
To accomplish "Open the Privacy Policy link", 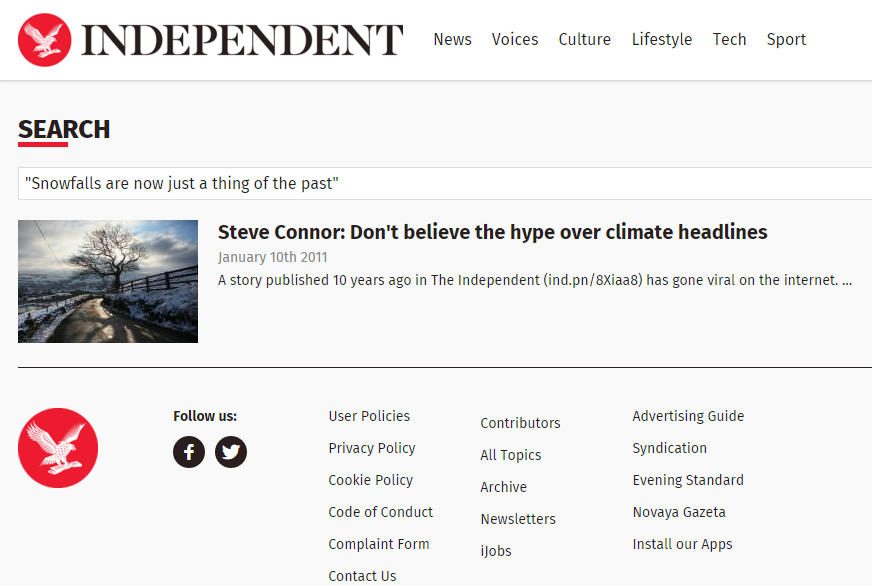I will click(371, 448).
